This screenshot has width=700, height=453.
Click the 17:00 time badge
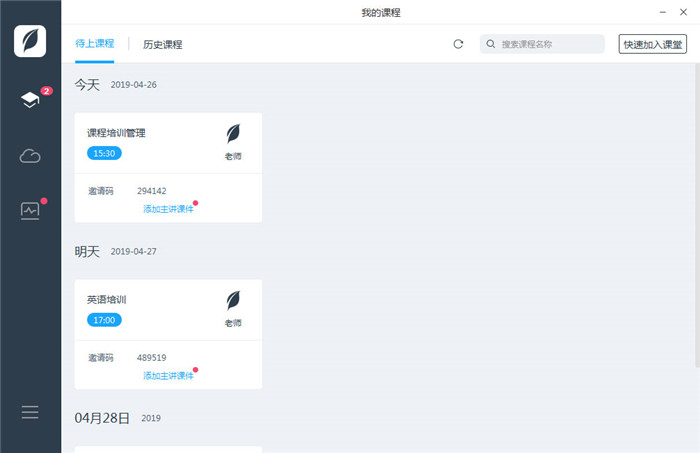(x=104, y=320)
